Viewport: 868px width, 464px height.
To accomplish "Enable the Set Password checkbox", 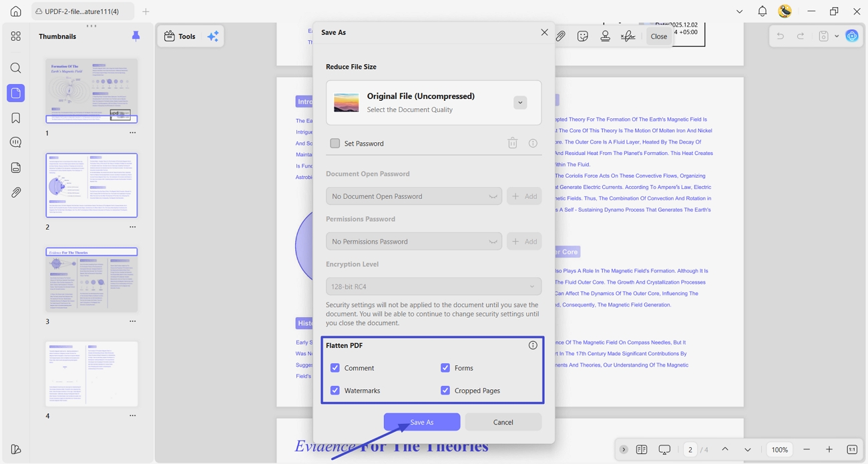I will [335, 143].
